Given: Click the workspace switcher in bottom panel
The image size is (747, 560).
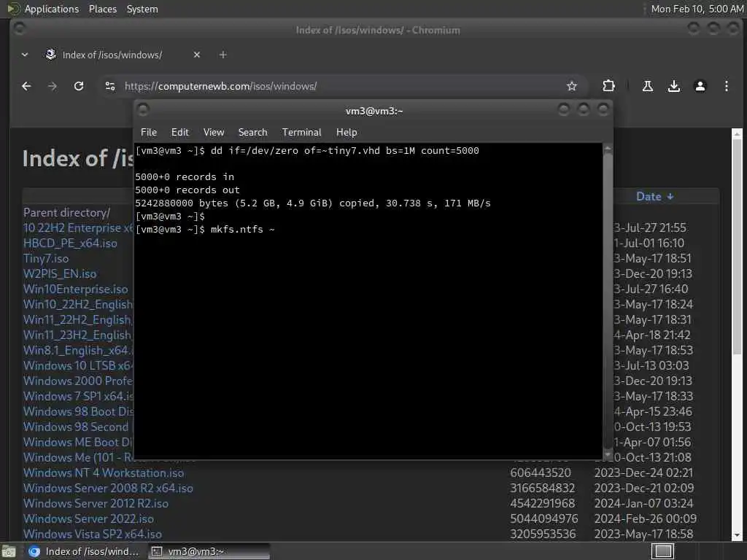Looking at the screenshot, I should click(662, 551).
